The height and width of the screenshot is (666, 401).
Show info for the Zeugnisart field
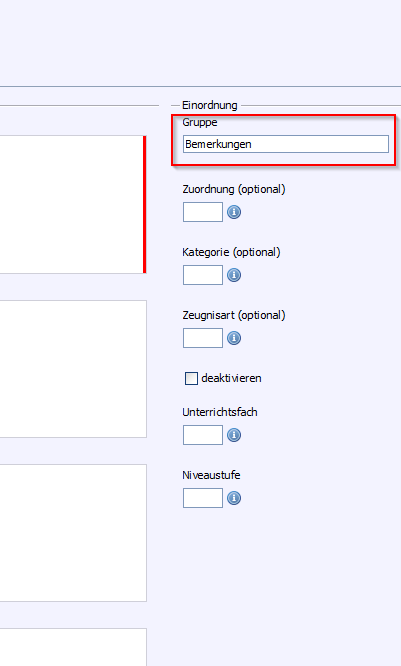point(234,338)
